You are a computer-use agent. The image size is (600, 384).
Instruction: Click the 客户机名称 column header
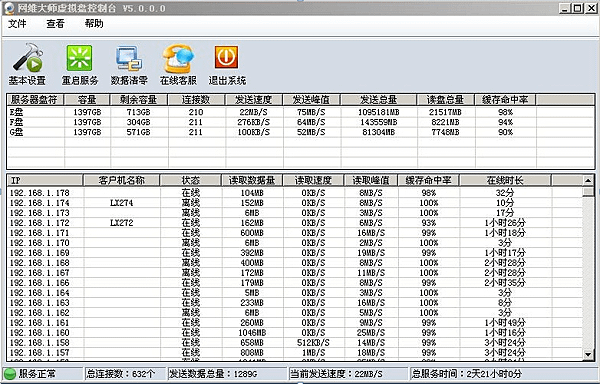tap(122, 180)
